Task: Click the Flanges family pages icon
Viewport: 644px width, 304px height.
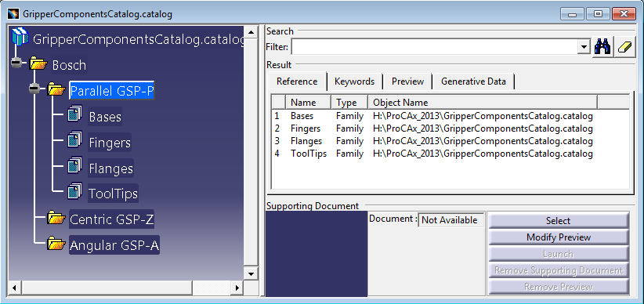Action: point(75,166)
